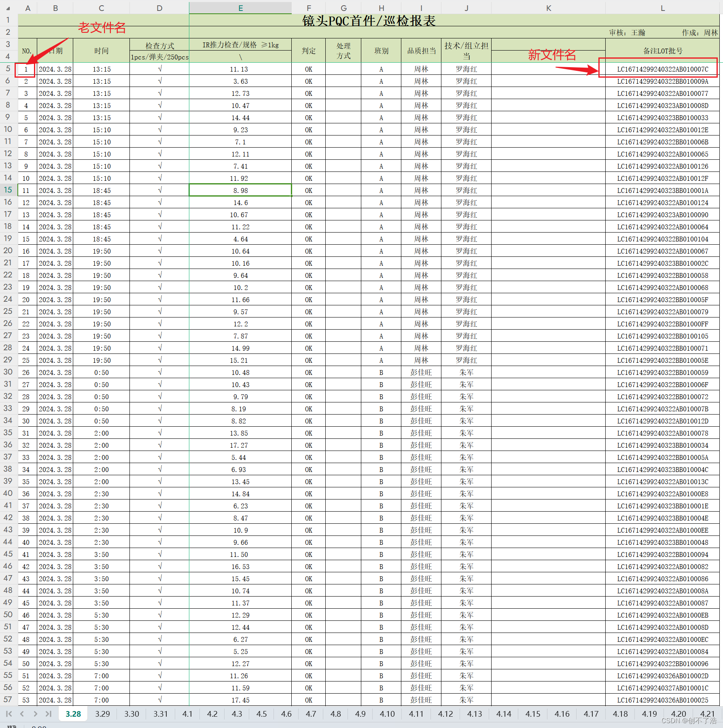The width and height of the screenshot is (723, 728).
Task: Switch to the 4.15 sheet tab
Action: (533, 714)
